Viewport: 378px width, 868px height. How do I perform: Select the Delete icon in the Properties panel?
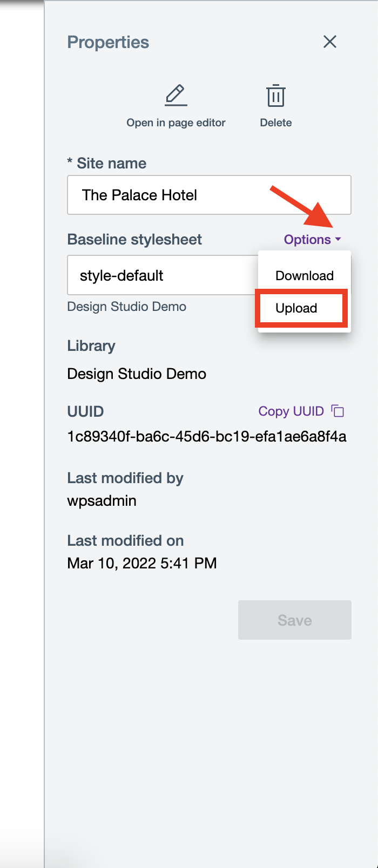(x=276, y=96)
